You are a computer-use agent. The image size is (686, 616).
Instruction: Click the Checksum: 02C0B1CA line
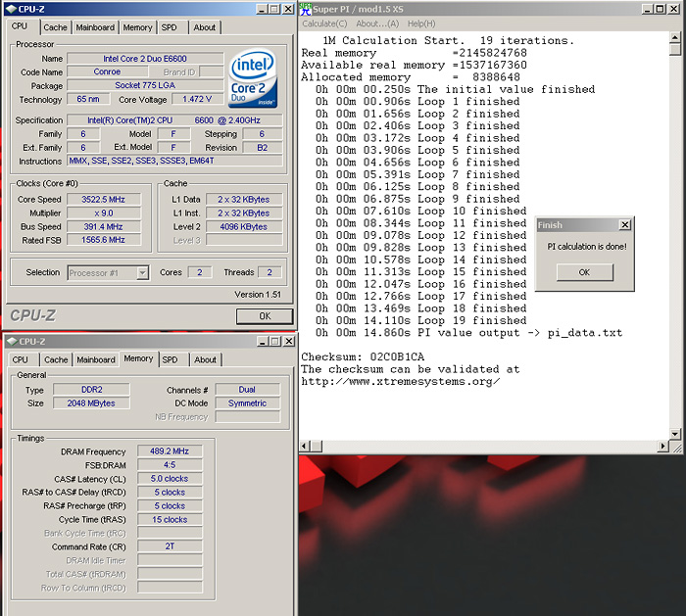point(363,356)
